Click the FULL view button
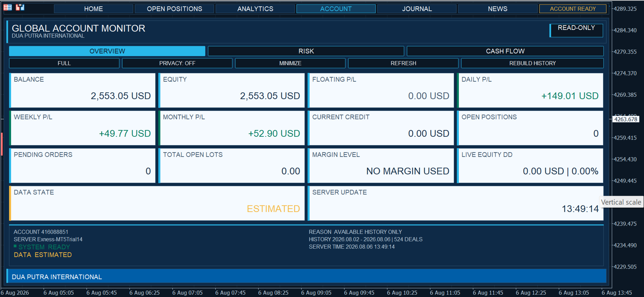The image size is (644, 297). (x=64, y=63)
